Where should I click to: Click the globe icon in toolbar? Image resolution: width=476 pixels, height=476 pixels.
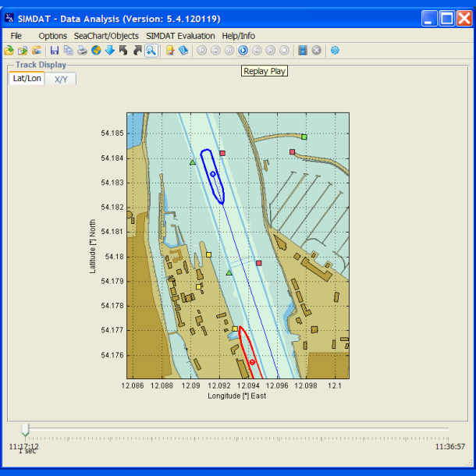point(96,51)
